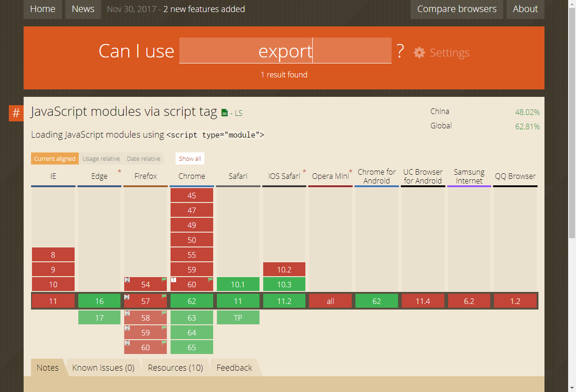The width and height of the screenshot is (576, 392).
Task: Open 'JavaScript modules via script tag' title
Action: [124, 112]
